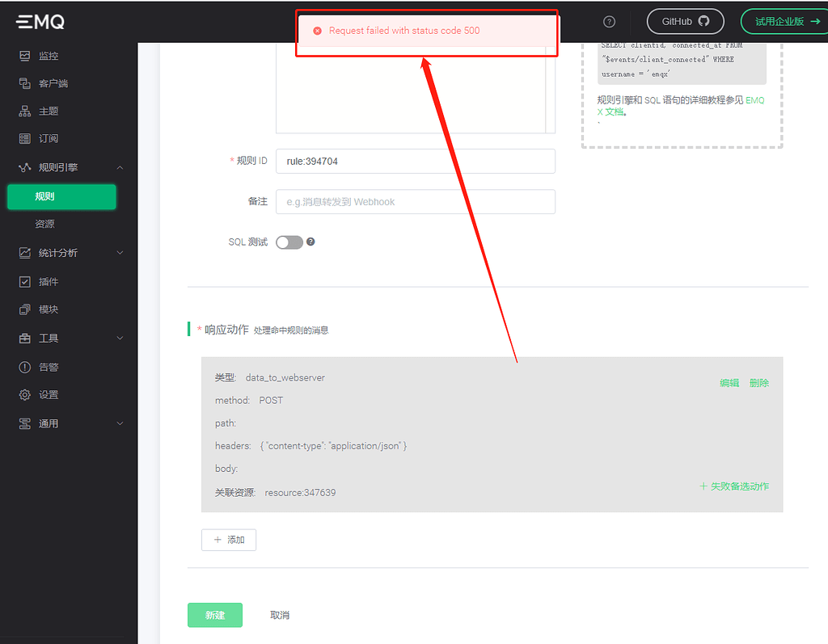Open the 资源 submenu item
This screenshot has width=828, height=644.
44,224
